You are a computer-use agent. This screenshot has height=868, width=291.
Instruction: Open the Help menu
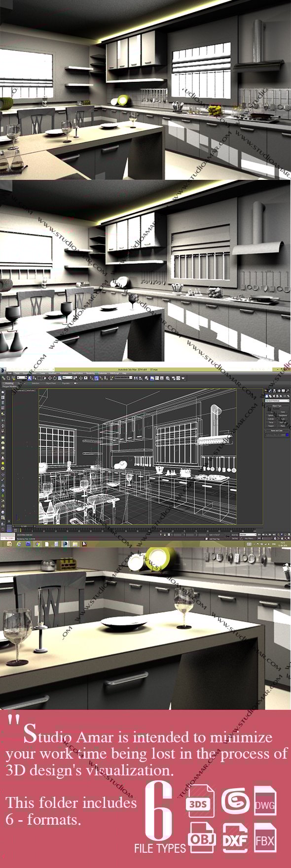(x=124, y=373)
